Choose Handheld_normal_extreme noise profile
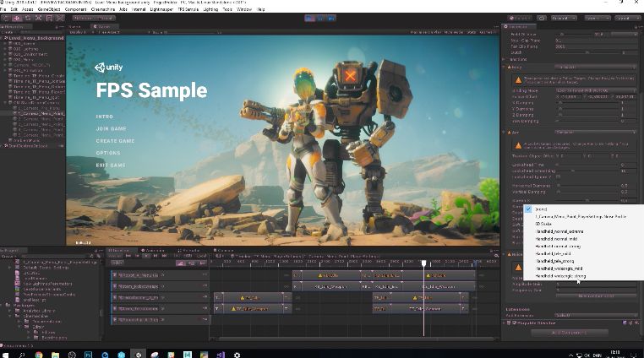 (x=559, y=231)
